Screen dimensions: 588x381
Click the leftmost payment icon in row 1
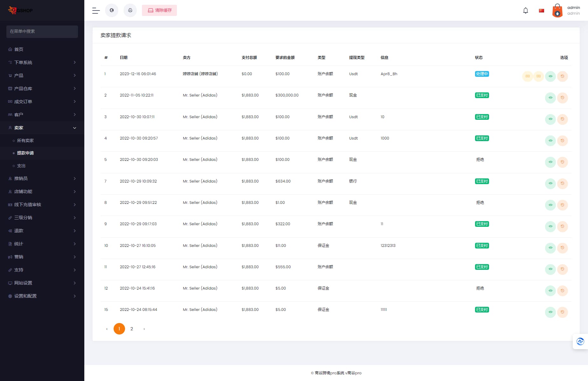(527, 76)
